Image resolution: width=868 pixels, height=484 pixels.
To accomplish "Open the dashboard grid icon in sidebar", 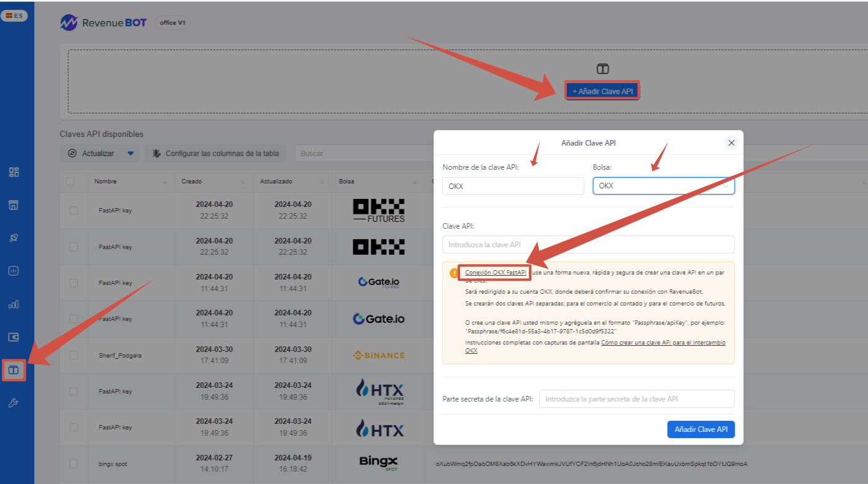I will click(x=14, y=172).
